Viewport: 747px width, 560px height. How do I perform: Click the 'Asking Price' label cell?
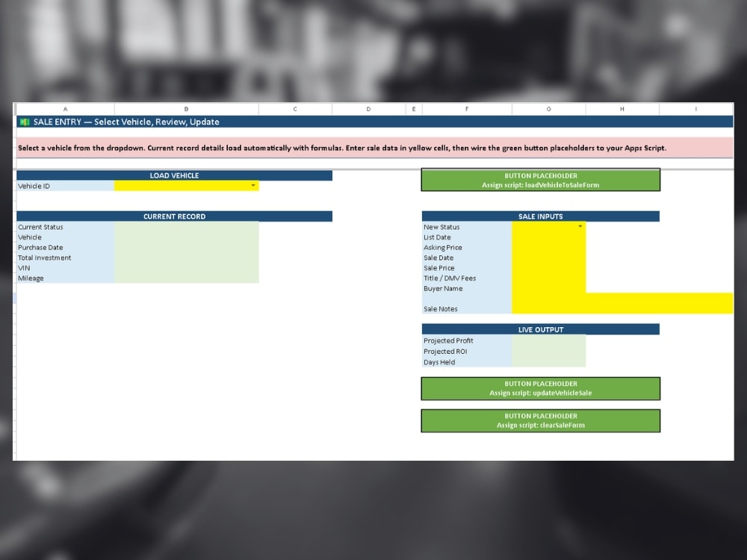click(x=467, y=248)
